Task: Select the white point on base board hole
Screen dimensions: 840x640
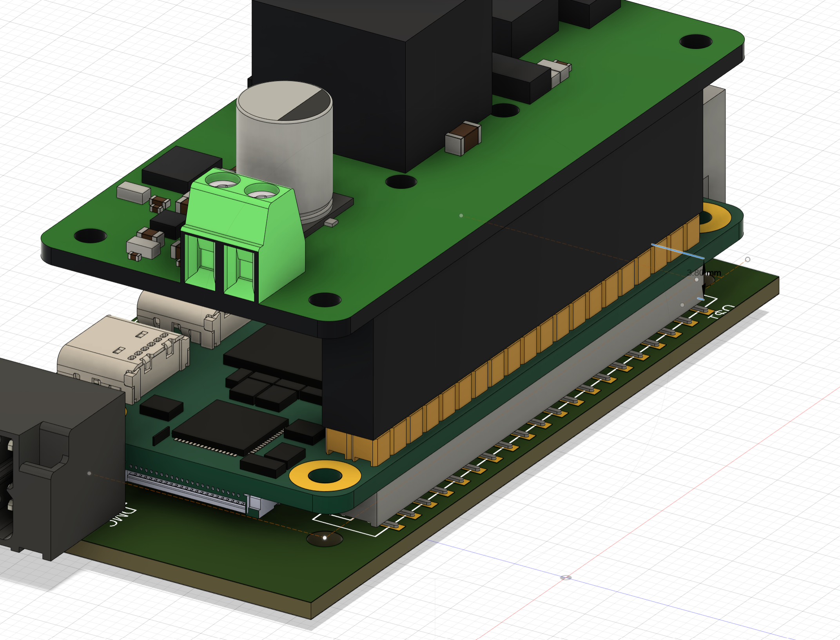Action: click(x=325, y=538)
